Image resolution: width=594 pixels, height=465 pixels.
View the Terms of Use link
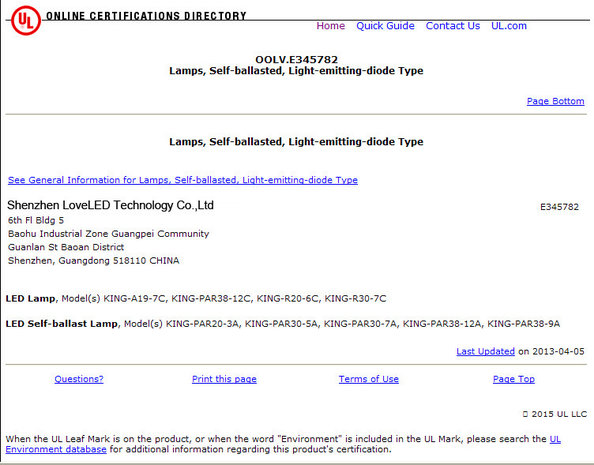(x=369, y=379)
